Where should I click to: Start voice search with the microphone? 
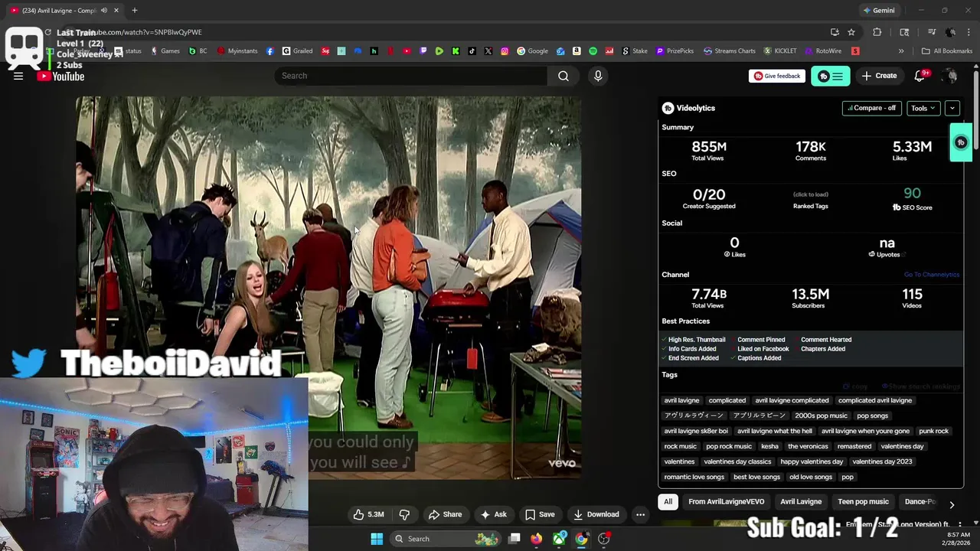[598, 76]
